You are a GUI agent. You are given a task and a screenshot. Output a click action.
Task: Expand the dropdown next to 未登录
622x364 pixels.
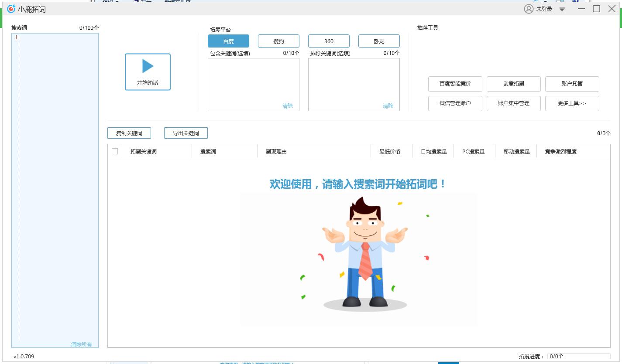click(x=561, y=9)
